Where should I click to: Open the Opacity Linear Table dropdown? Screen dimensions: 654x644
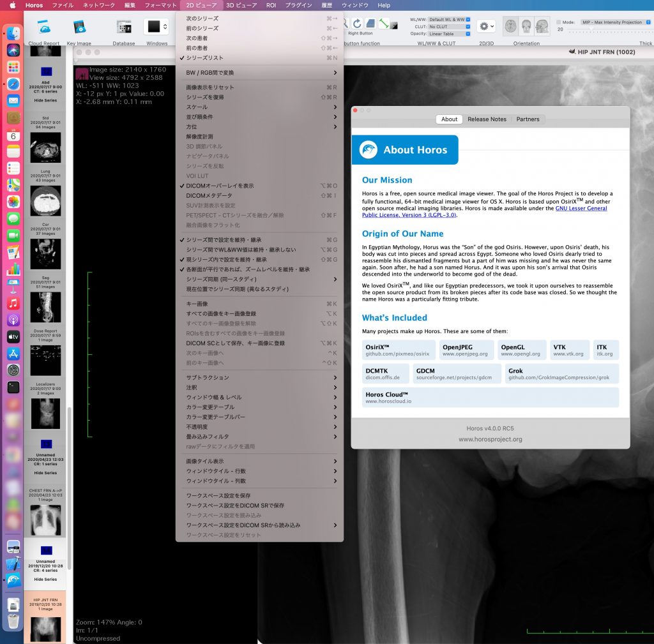tap(449, 34)
